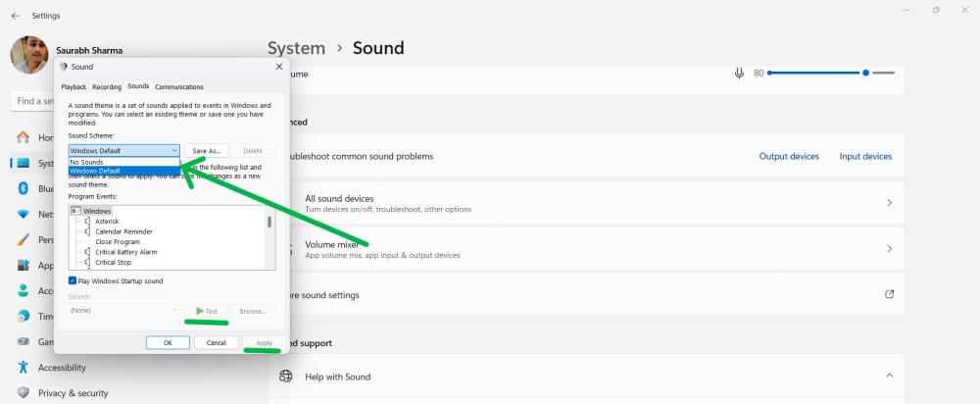
Task: Expand the All sound devices row
Action: 889,203
